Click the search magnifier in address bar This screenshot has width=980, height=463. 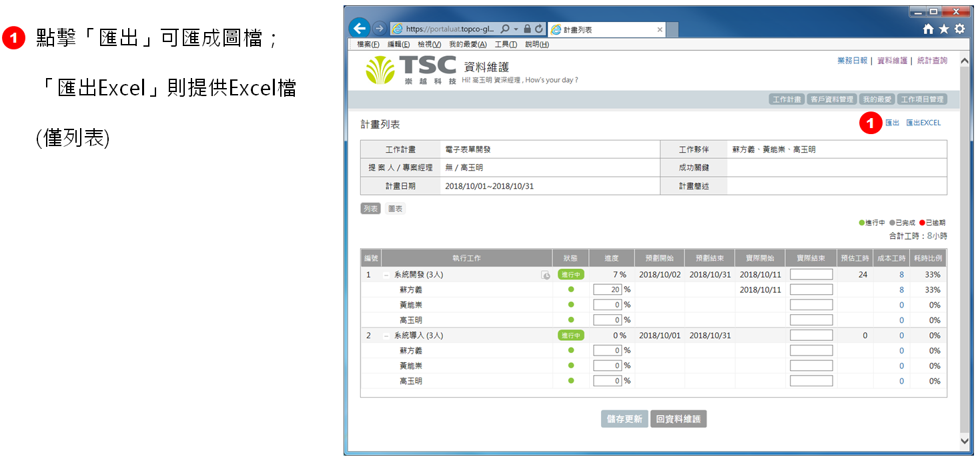click(505, 29)
